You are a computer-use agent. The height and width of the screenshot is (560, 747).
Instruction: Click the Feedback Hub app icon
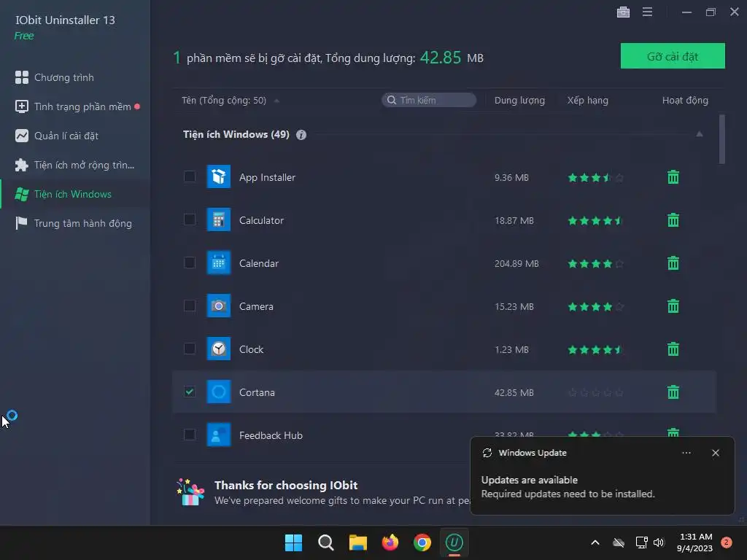point(219,435)
